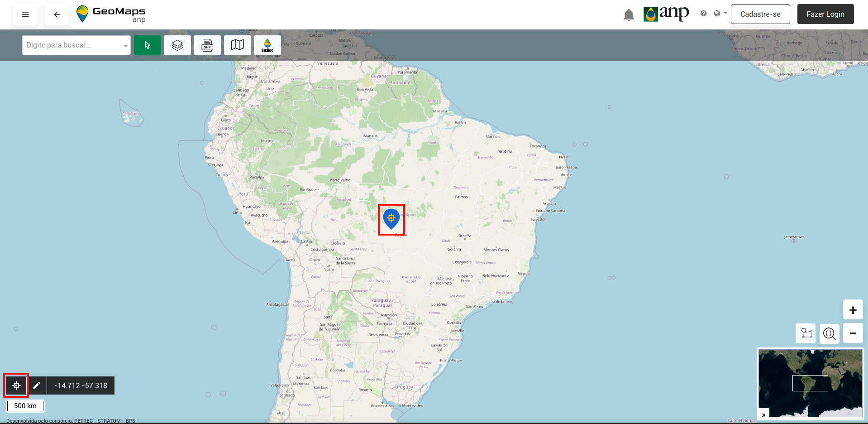
Task: Click the Cadastre-se button
Action: click(760, 14)
